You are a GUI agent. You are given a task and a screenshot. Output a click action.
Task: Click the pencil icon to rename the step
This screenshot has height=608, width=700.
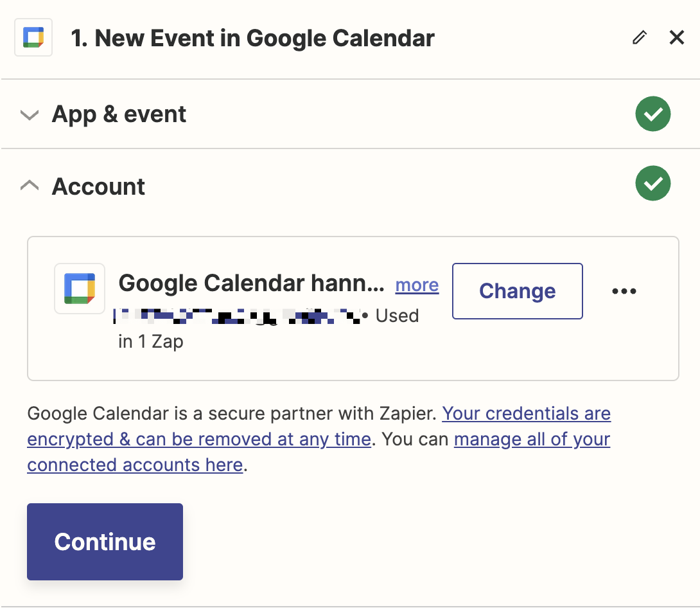click(x=639, y=38)
